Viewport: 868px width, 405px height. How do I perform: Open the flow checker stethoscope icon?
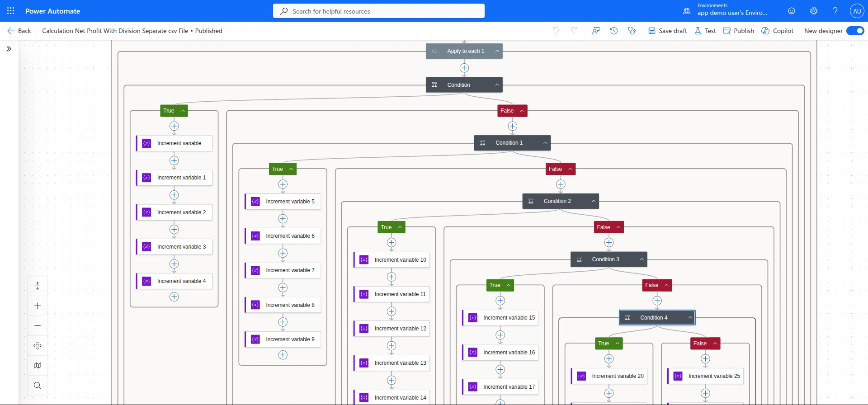click(x=632, y=31)
